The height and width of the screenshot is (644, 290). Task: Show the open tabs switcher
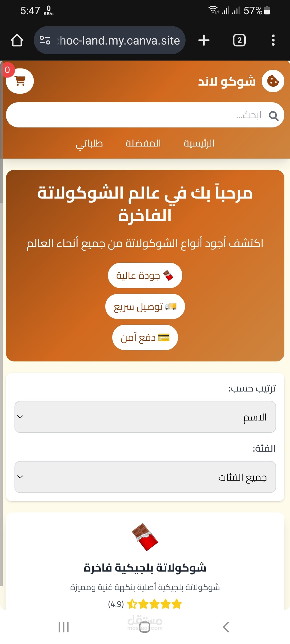pyautogui.click(x=239, y=40)
